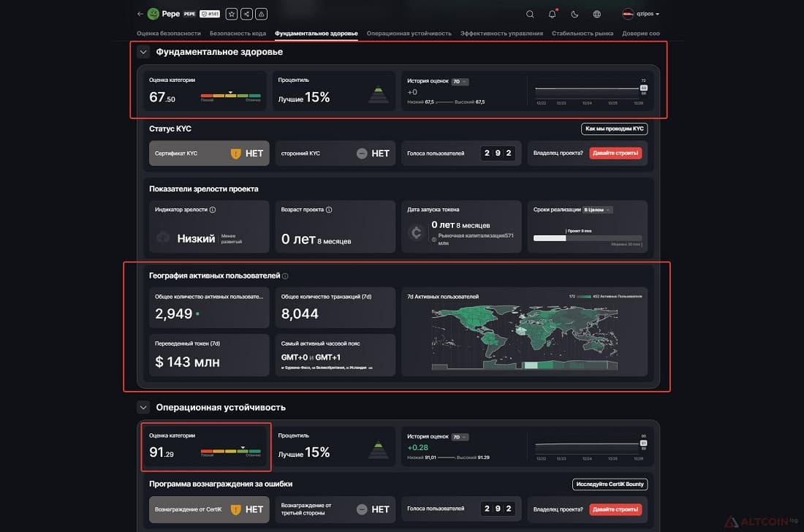
Task: Collapse the Операционная устойчивость section
Action: tap(143, 408)
